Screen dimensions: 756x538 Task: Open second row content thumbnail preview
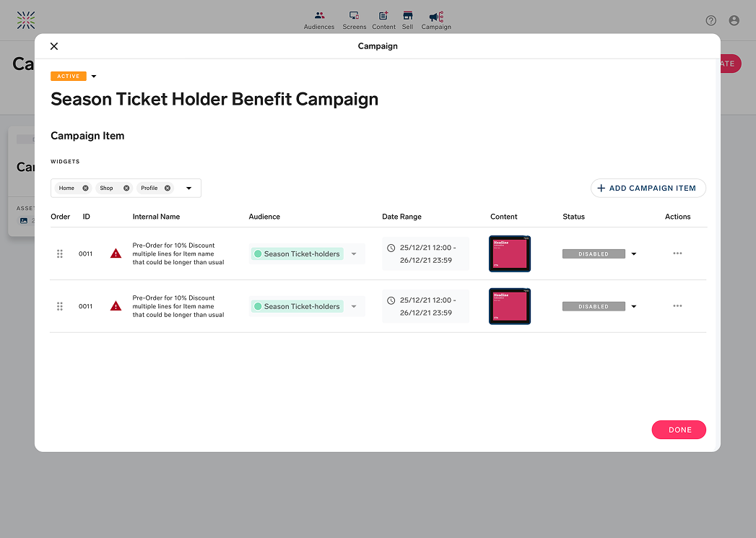click(x=510, y=306)
